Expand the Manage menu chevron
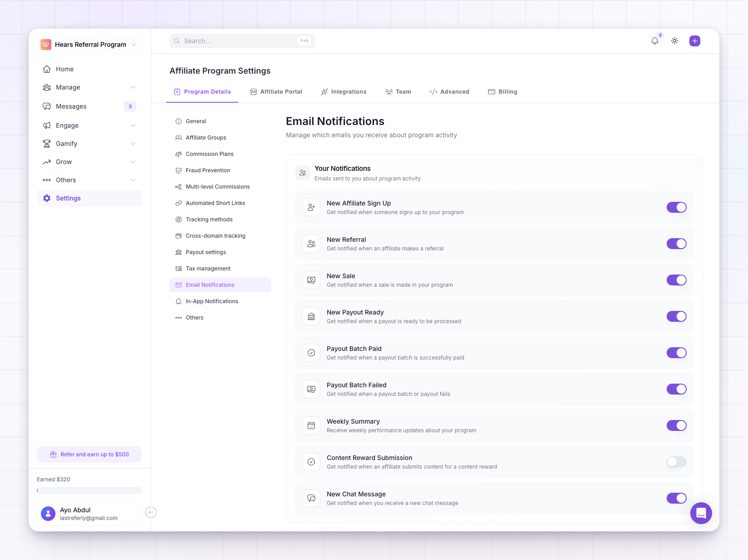 click(x=133, y=87)
